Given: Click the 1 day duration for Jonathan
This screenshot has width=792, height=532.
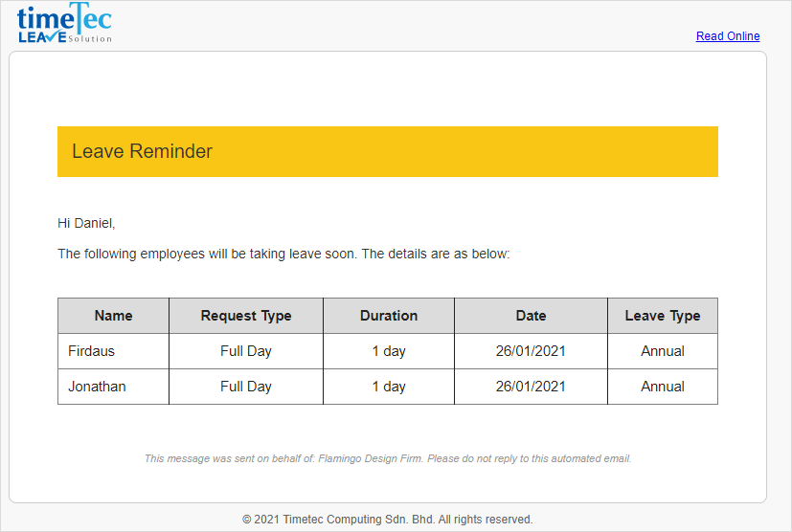Looking at the screenshot, I should tap(389, 387).
